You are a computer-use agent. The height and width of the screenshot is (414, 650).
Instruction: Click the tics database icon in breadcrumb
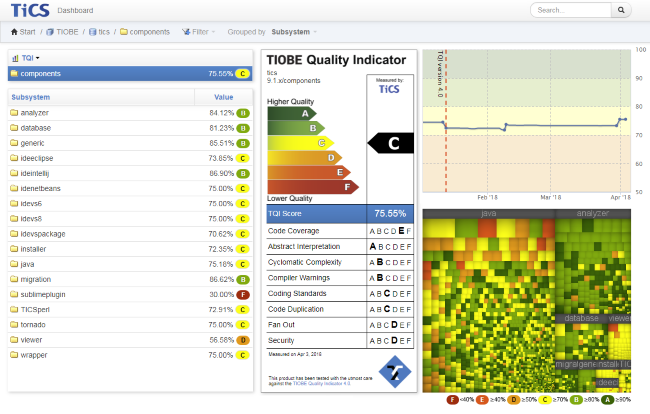[92, 32]
